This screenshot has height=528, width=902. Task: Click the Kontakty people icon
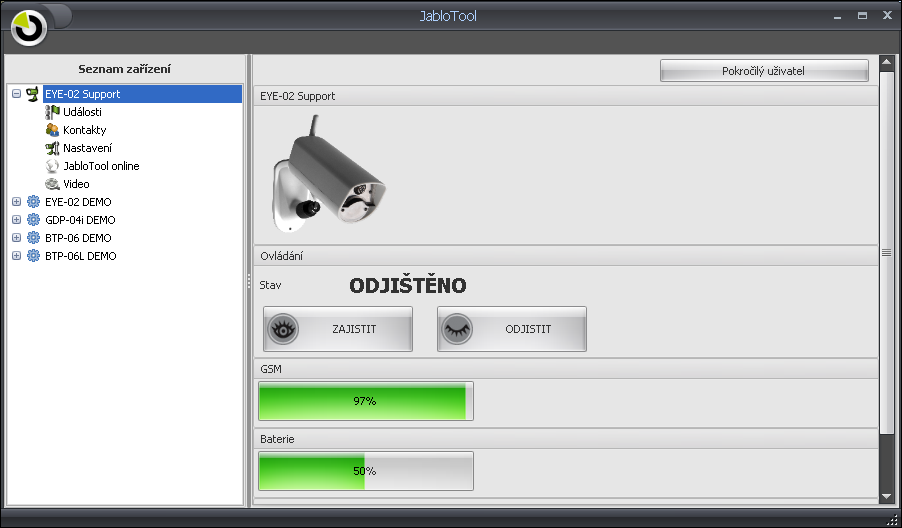(52, 130)
